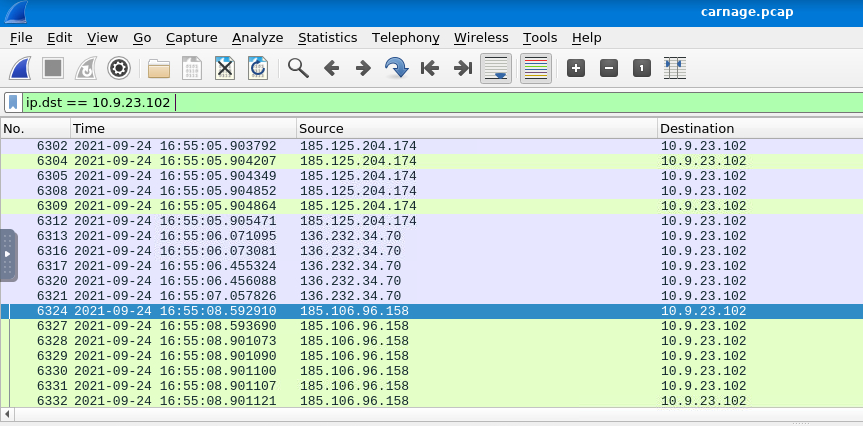Click the start capture shark fin icon
Image resolution: width=863 pixels, height=426 pixels.
20,68
